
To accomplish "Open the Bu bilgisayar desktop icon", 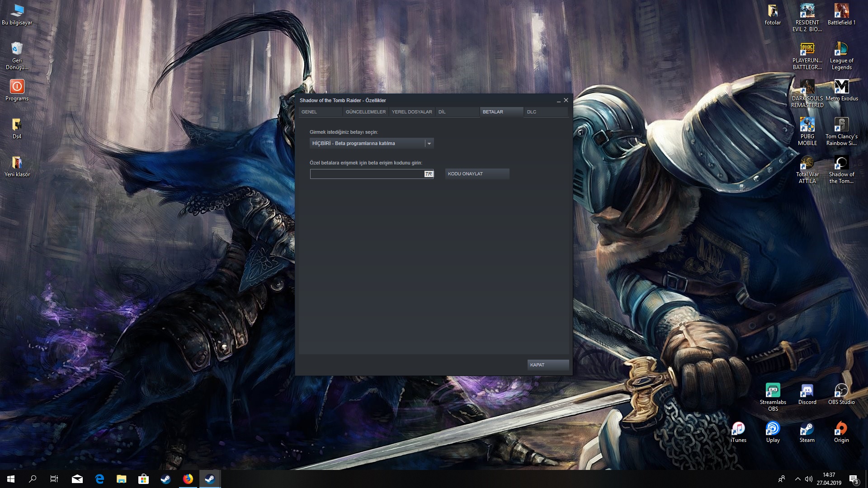I will pyautogui.click(x=17, y=14).
